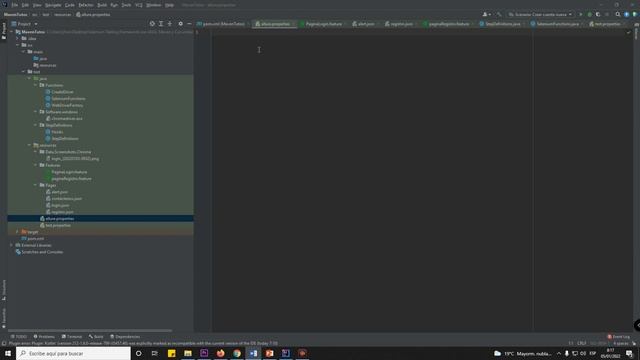
Task: Open the user account icon dropdown
Action: pos(487,14)
